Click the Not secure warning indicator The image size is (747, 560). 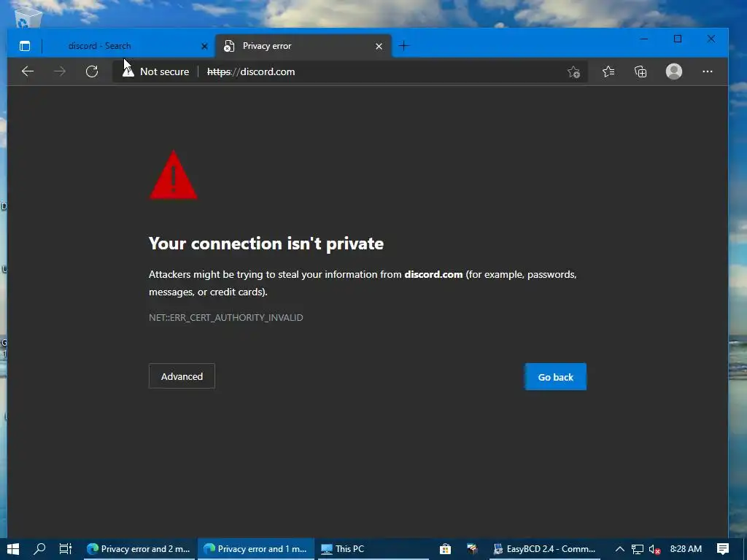156,71
